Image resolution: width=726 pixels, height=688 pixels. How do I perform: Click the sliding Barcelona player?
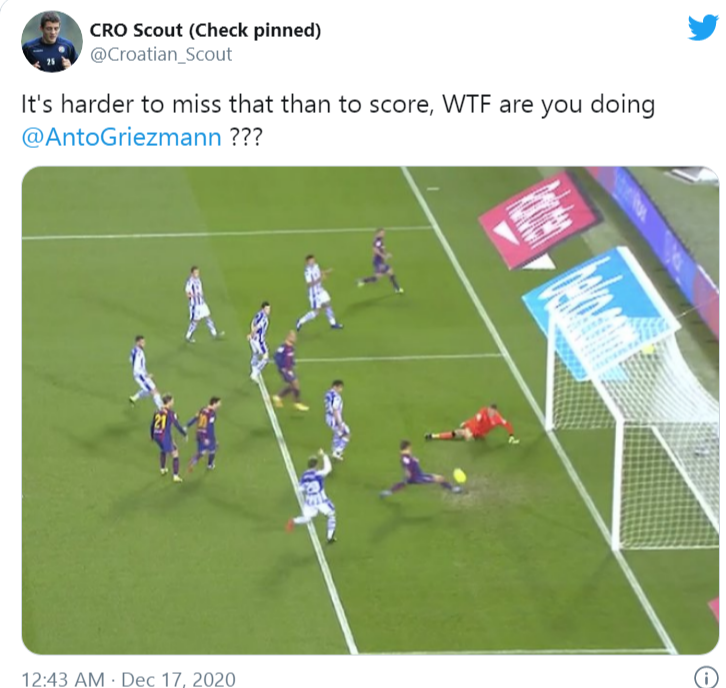pos(419,471)
